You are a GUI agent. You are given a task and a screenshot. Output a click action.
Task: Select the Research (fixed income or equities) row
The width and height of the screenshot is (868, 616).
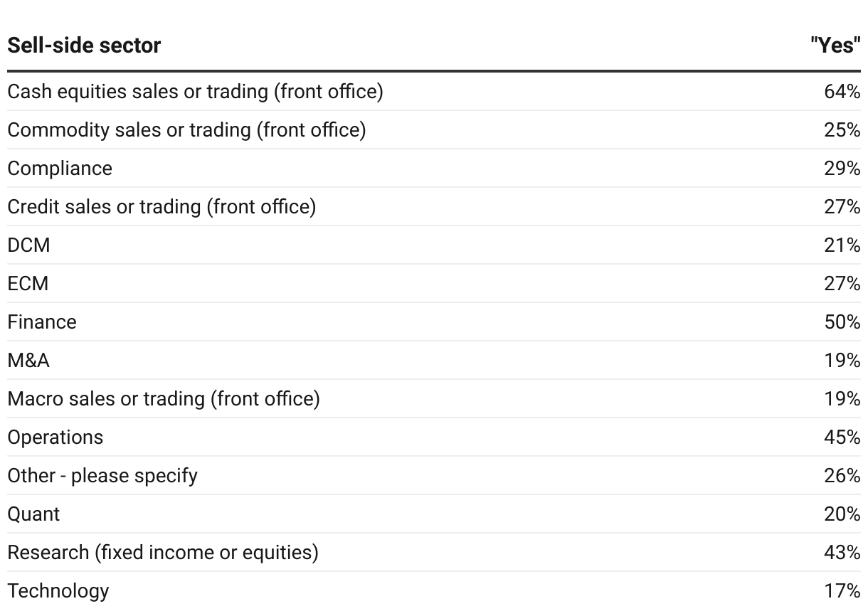pos(163,553)
